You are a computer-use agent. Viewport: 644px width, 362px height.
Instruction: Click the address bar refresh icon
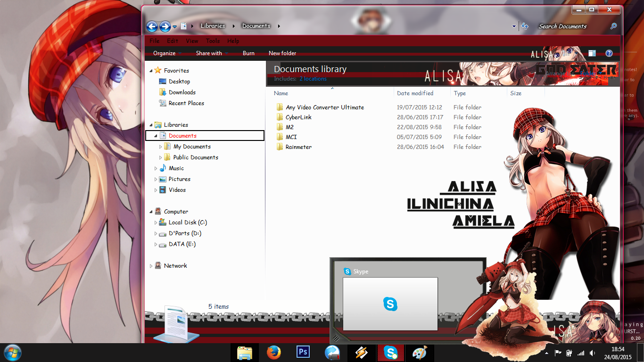pos(525,26)
